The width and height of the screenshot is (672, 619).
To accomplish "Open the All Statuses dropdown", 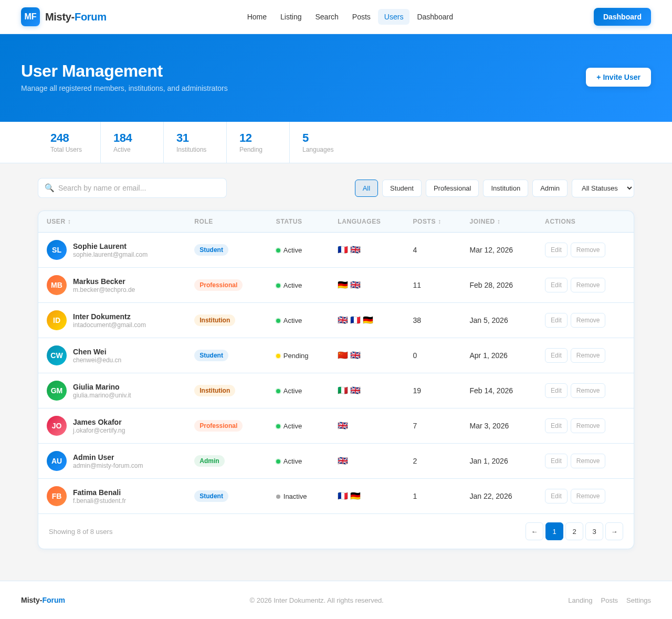I will pos(602,188).
